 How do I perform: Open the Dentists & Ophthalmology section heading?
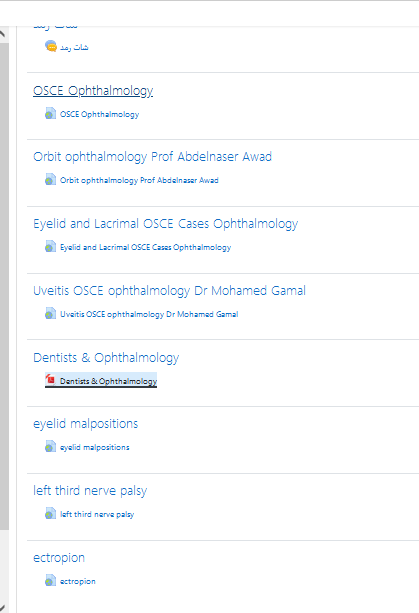(x=106, y=358)
